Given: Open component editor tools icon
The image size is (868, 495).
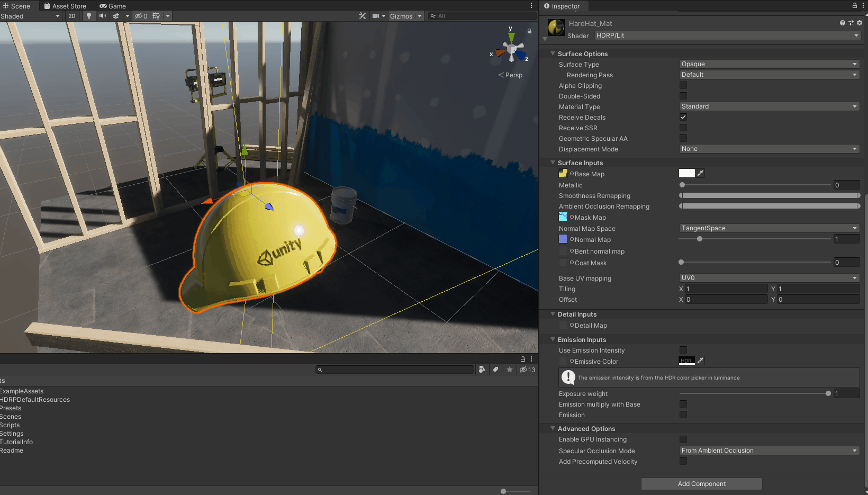Looking at the screenshot, I should point(362,16).
